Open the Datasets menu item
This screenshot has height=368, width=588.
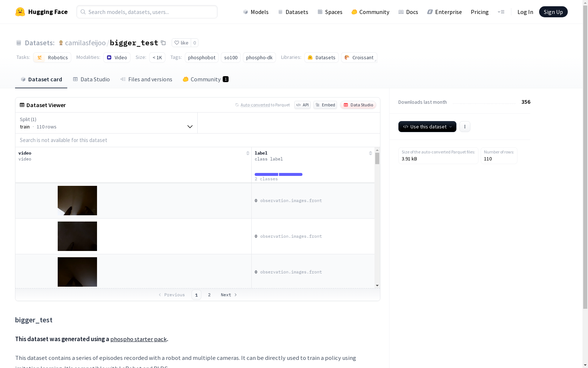tap(293, 12)
